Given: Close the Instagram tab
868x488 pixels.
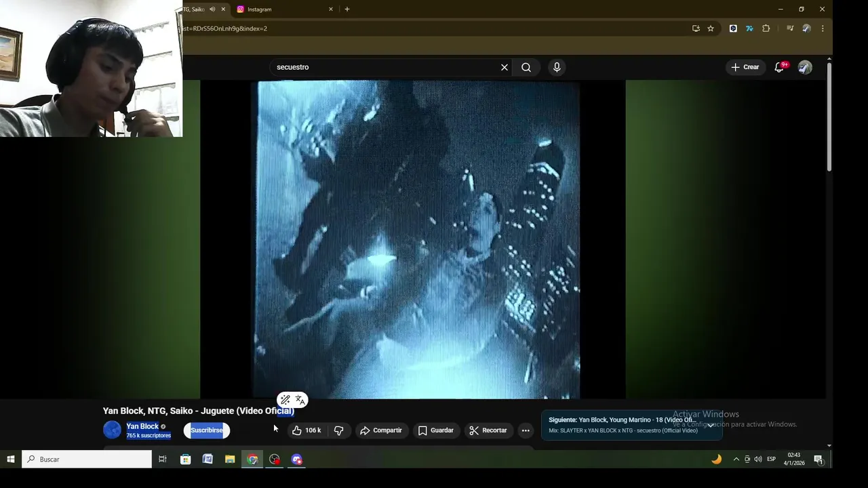Looking at the screenshot, I should tap(331, 9).
